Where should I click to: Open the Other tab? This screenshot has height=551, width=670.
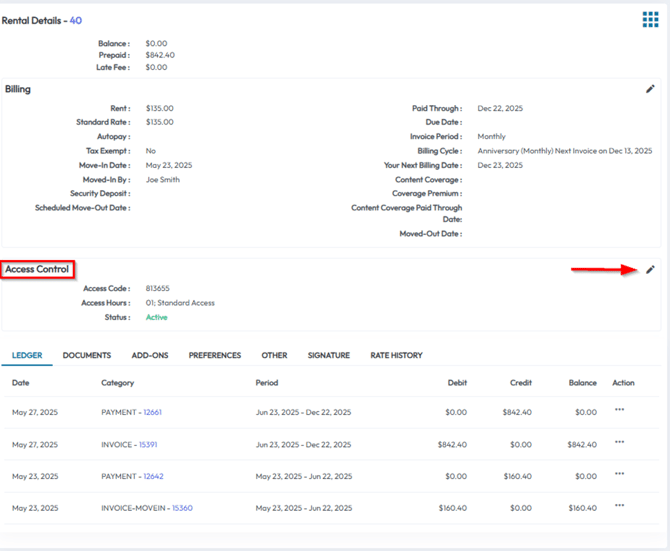point(274,355)
